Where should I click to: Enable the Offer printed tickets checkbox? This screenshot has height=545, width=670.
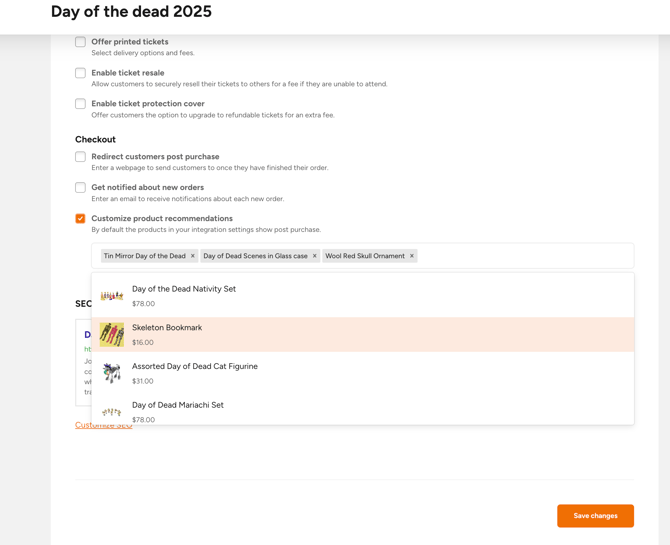click(80, 42)
